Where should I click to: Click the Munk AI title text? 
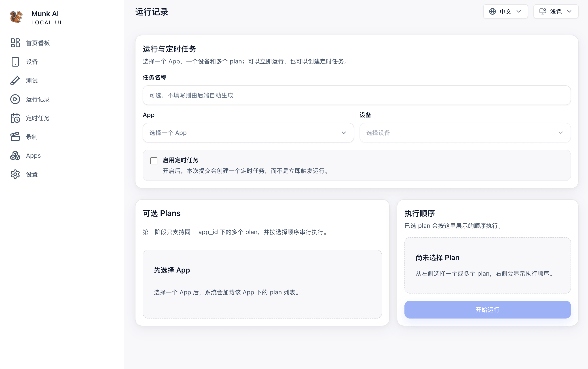(45, 14)
